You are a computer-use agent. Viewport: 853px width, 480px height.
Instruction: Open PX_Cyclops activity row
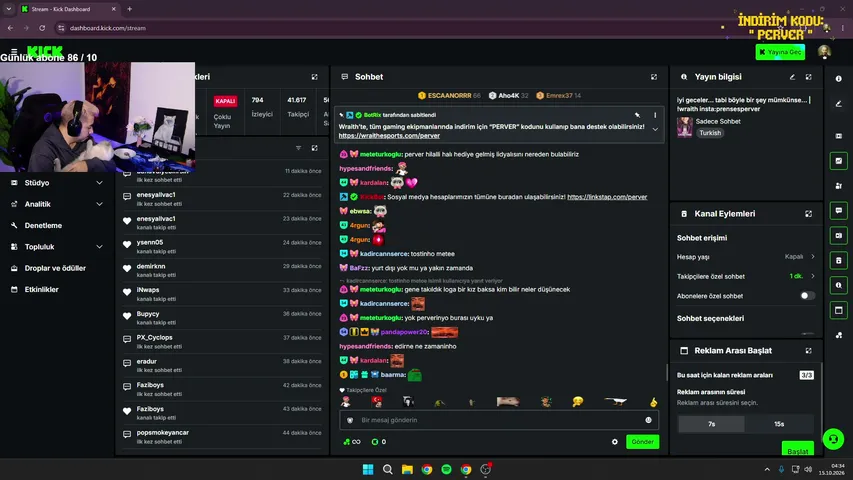[222, 341]
